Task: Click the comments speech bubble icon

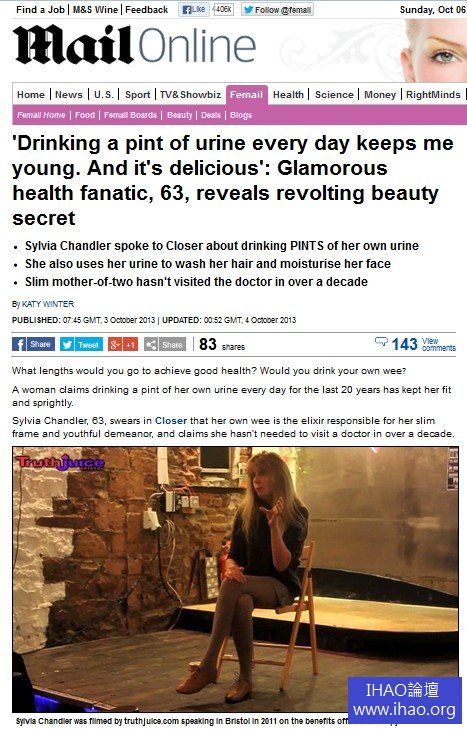Action: [x=381, y=342]
